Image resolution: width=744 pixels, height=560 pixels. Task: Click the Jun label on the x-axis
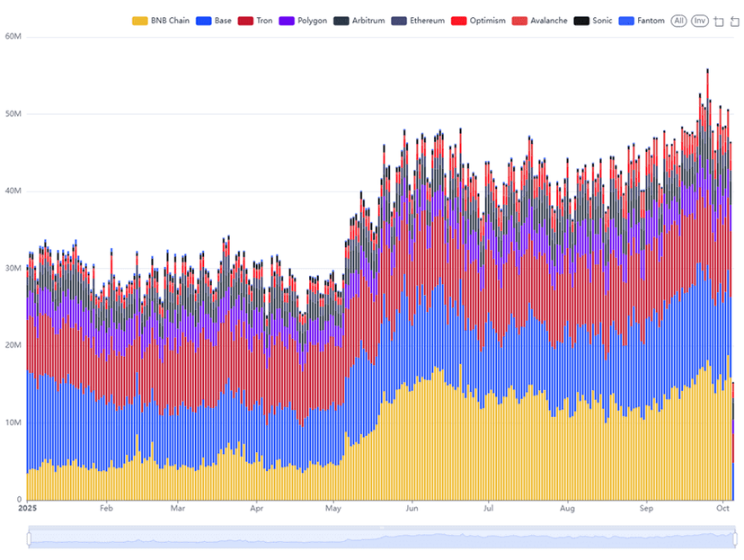click(411, 508)
